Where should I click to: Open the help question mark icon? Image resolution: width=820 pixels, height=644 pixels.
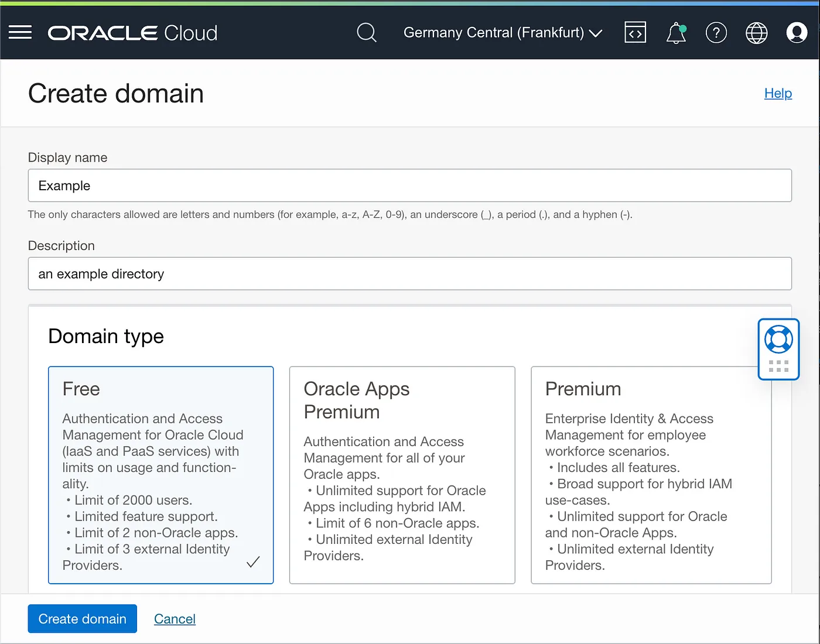716,32
